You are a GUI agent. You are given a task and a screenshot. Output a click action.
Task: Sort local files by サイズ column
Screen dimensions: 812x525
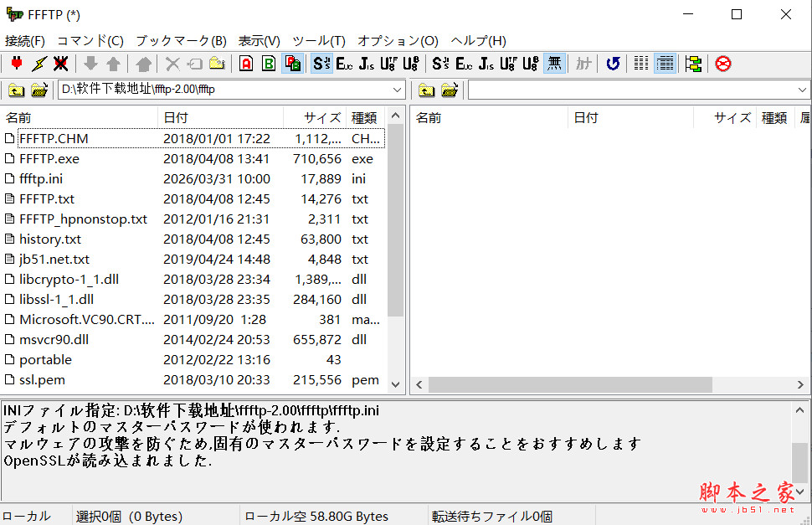pyautogui.click(x=315, y=117)
